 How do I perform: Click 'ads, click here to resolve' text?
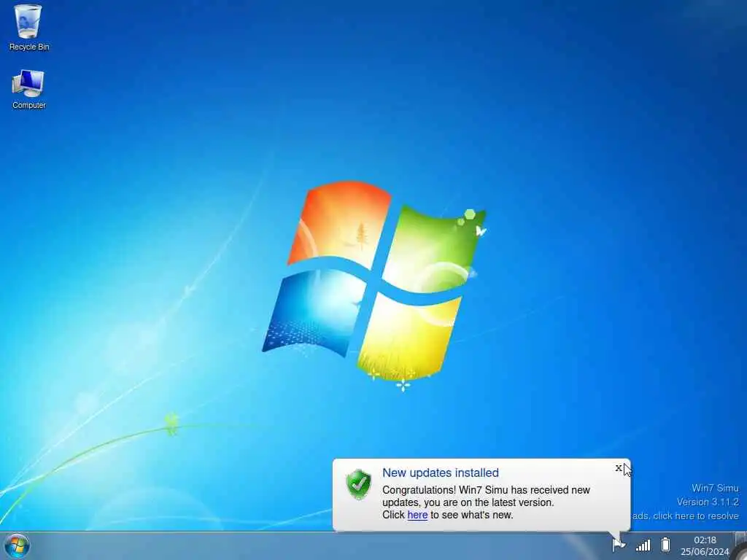[686, 516]
